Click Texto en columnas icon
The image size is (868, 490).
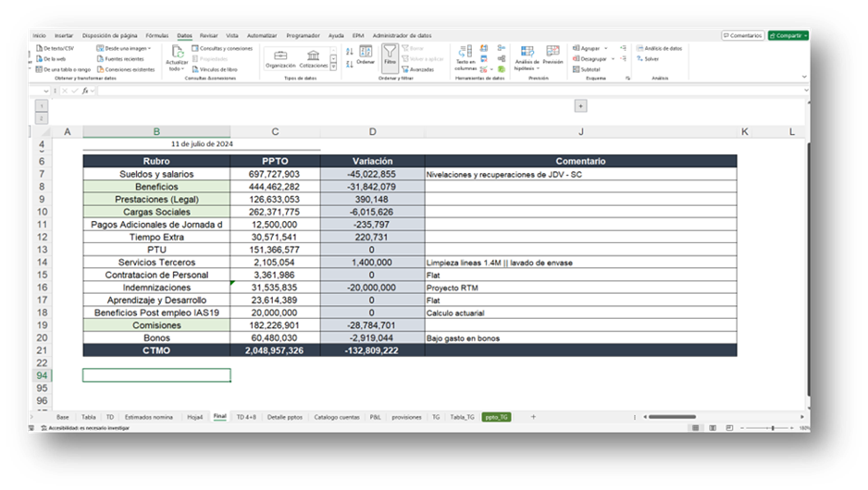click(465, 54)
